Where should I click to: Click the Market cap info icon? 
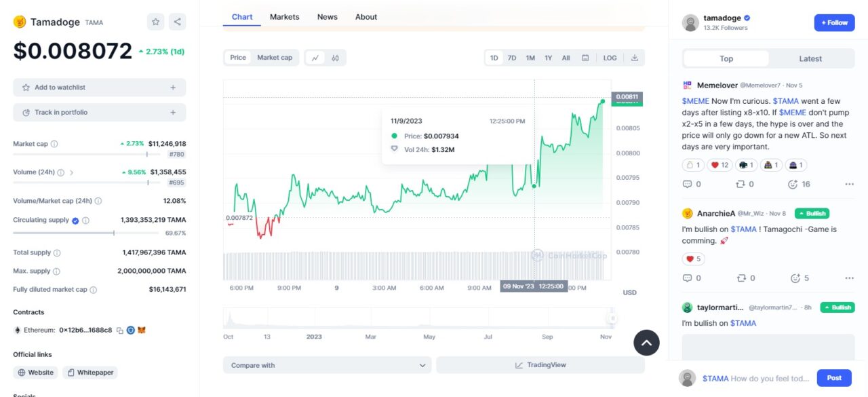click(x=54, y=144)
